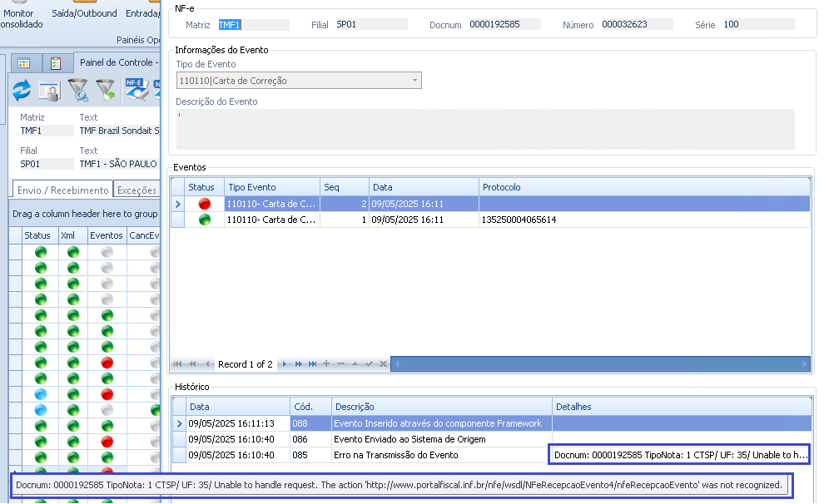Sort by the Tipo Evento column header
The image size is (824, 504).
click(271, 187)
